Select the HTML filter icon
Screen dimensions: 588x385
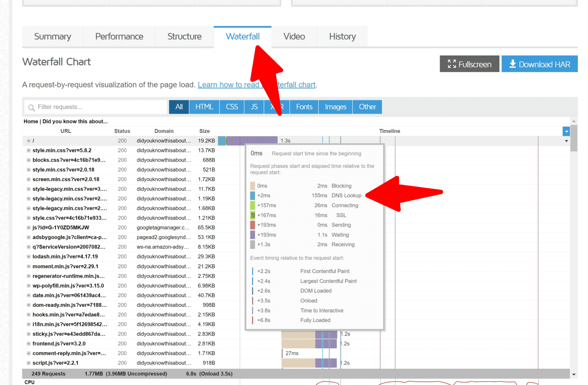click(204, 107)
